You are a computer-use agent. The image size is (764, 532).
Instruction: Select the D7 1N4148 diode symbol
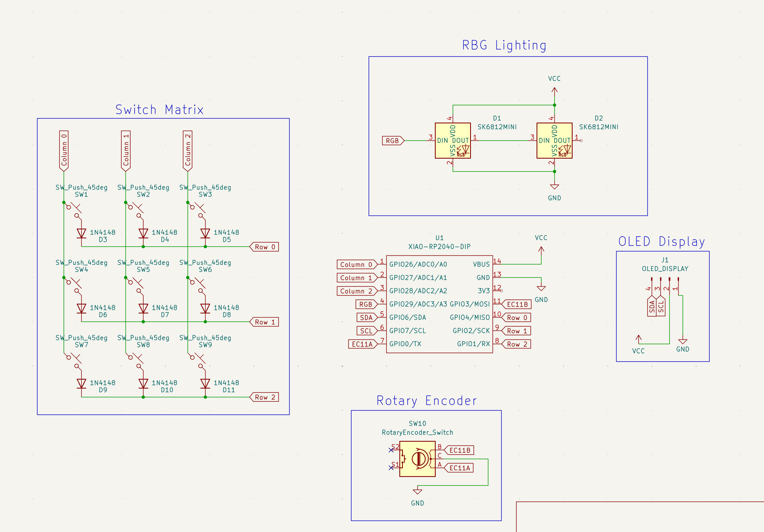(x=143, y=309)
